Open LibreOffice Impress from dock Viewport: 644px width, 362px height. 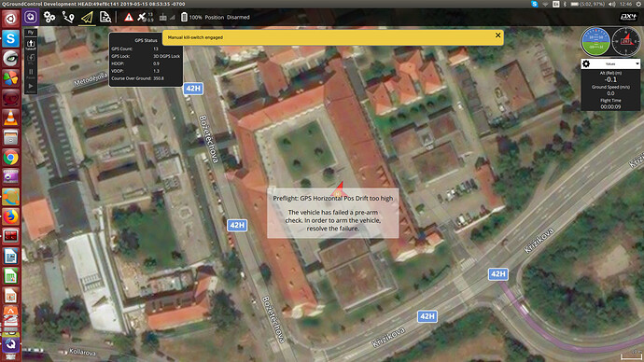10,296
